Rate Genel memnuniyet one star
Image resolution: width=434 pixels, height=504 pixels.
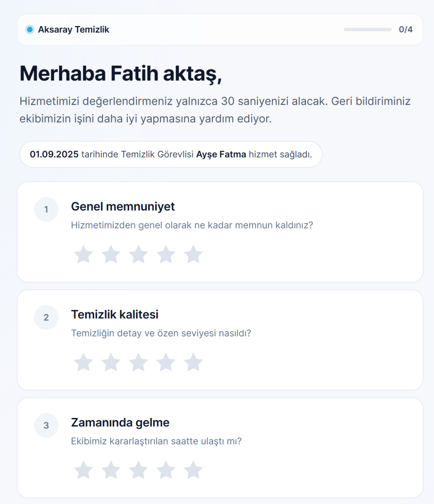coord(83,254)
